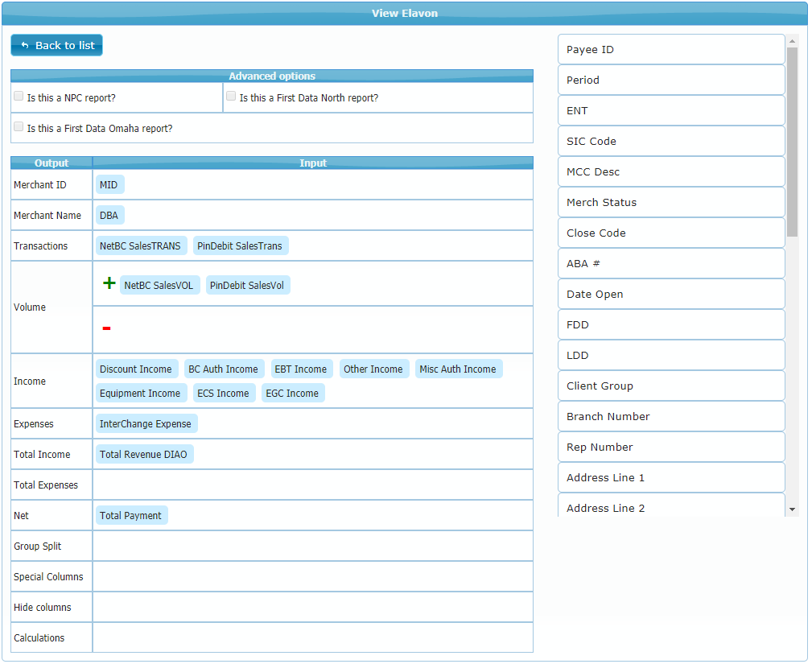Click the Merchant ID output label
The image size is (812, 664).
coord(40,185)
